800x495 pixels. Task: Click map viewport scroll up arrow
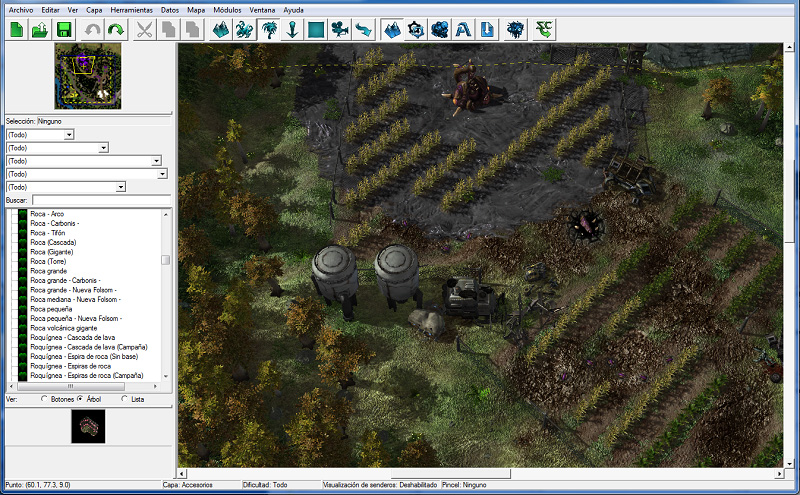tap(789, 47)
